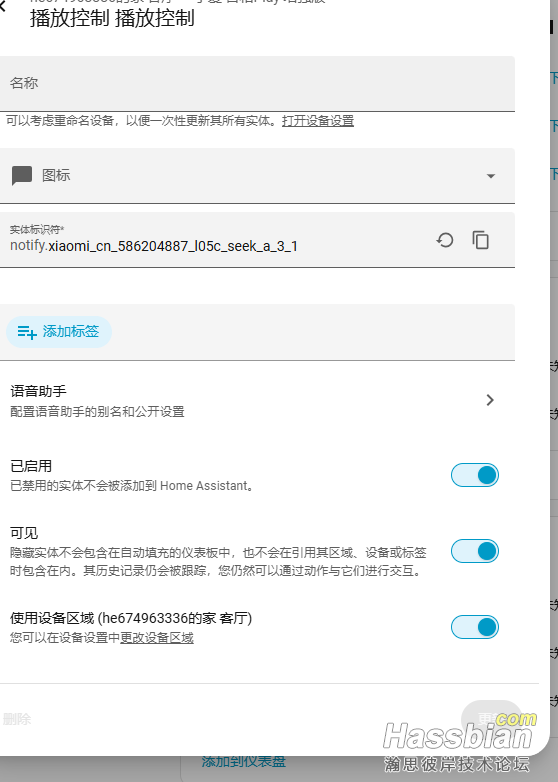Viewport: 558px width, 782px height.
Task: Reset the entity ID with the restore icon
Action: pyautogui.click(x=445, y=240)
